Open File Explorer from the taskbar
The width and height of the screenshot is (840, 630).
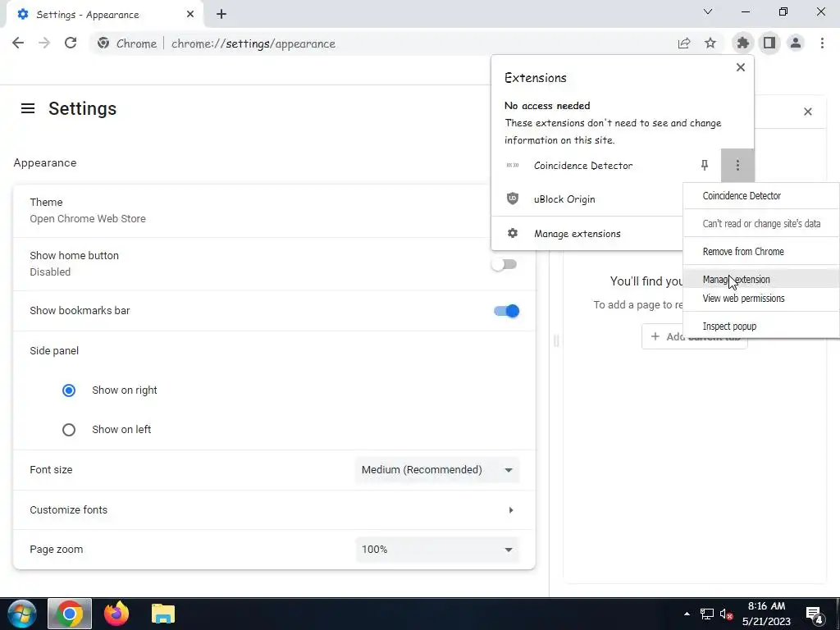point(163,614)
